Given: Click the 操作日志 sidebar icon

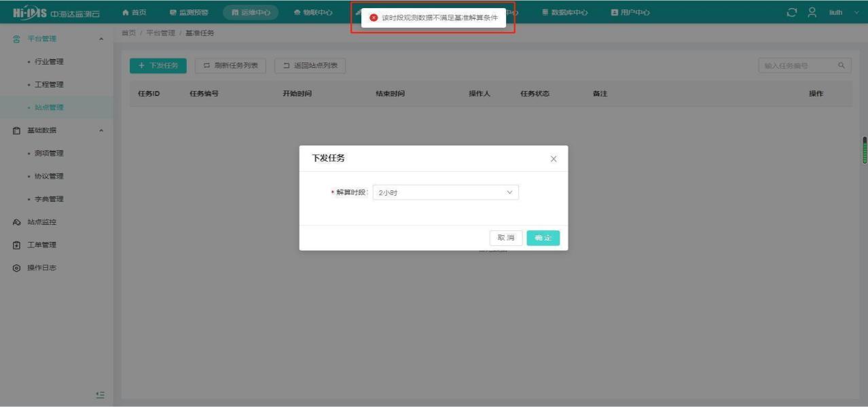Looking at the screenshot, I should 17,268.
